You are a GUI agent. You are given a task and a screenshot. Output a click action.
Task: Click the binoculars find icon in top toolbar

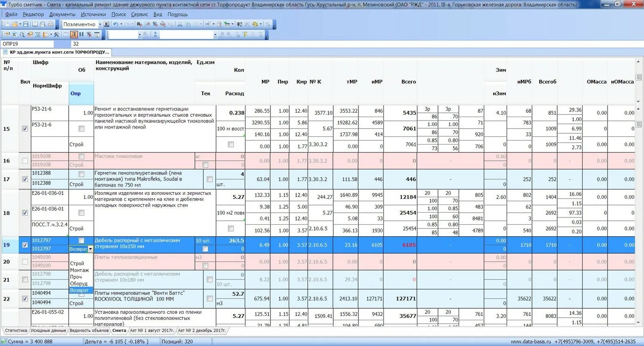tap(140, 24)
